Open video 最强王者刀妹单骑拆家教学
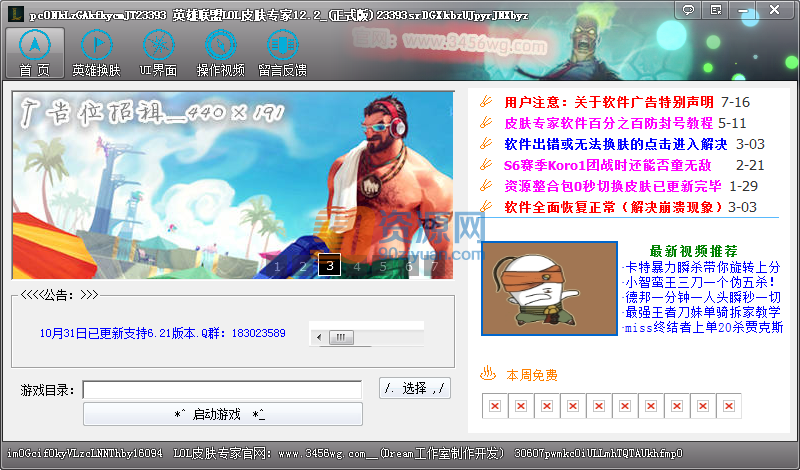Image resolution: width=800 pixels, height=470 pixels. pyautogui.click(x=703, y=312)
